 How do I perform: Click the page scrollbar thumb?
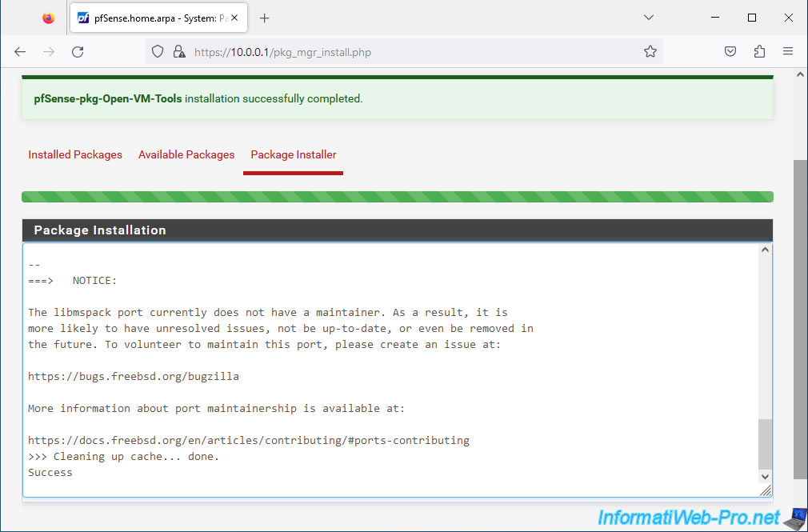pyautogui.click(x=800, y=320)
